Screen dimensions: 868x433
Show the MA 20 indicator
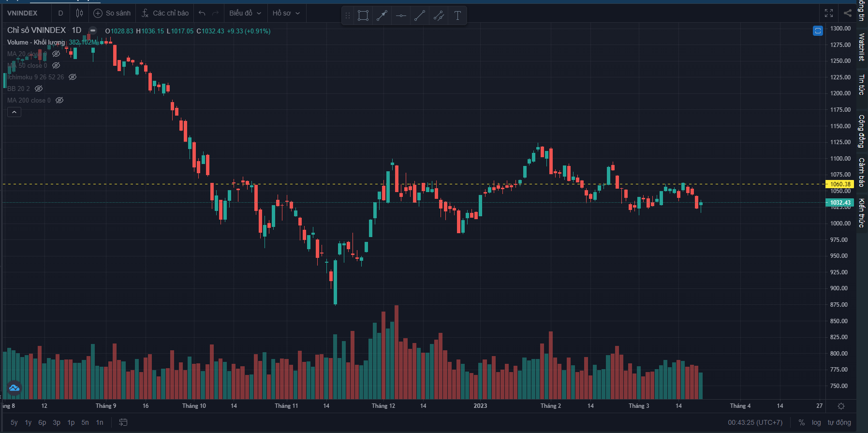point(56,54)
